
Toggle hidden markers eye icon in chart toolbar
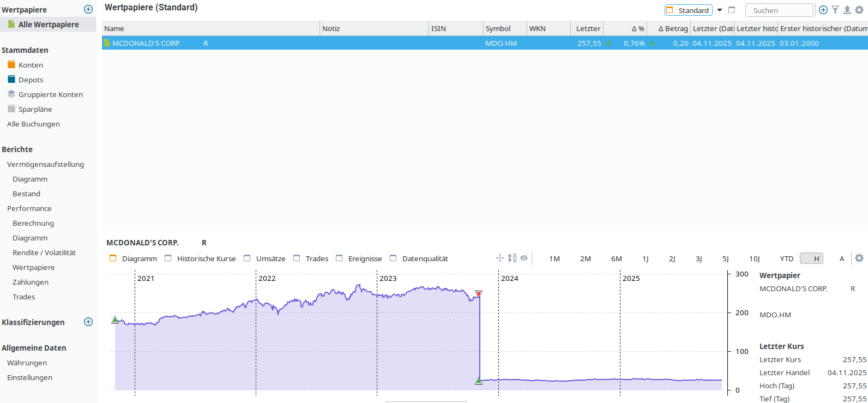pos(524,258)
